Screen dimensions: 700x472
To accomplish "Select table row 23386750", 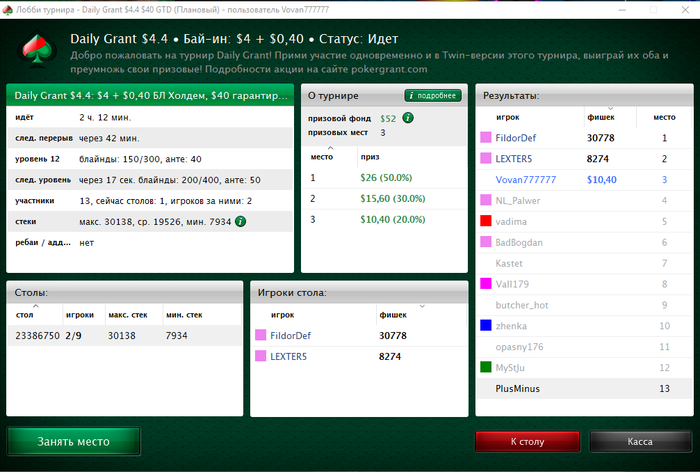I will click(125, 335).
